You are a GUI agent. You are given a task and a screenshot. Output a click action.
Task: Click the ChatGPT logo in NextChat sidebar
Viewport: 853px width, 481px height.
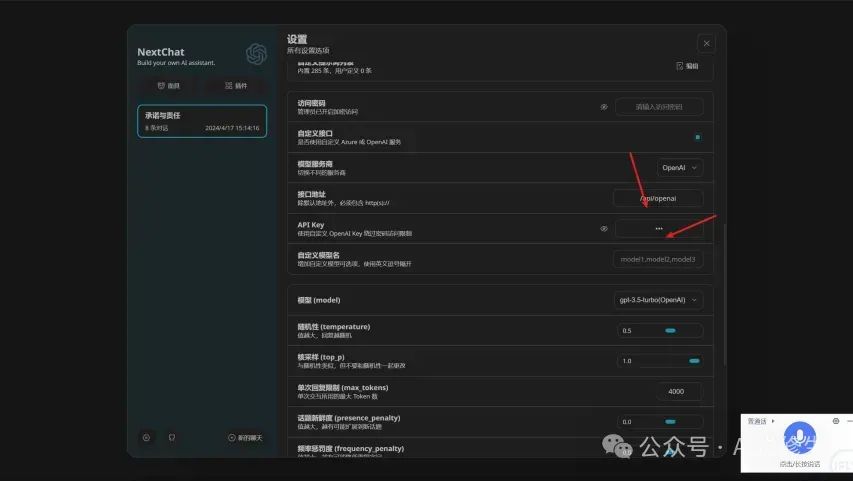point(256,54)
